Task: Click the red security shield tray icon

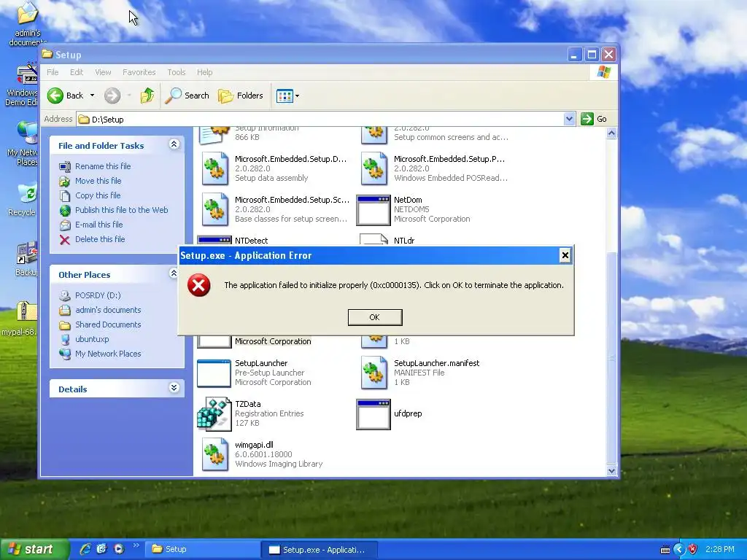Action: 693,550
